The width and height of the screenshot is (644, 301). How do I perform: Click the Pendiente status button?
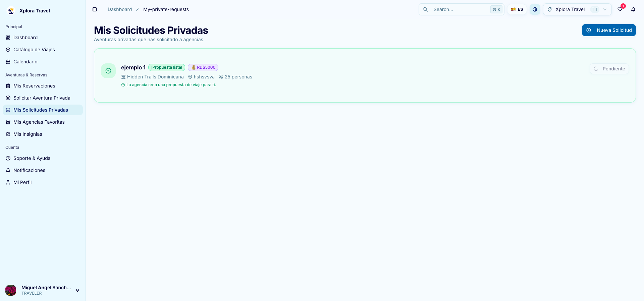pos(609,69)
